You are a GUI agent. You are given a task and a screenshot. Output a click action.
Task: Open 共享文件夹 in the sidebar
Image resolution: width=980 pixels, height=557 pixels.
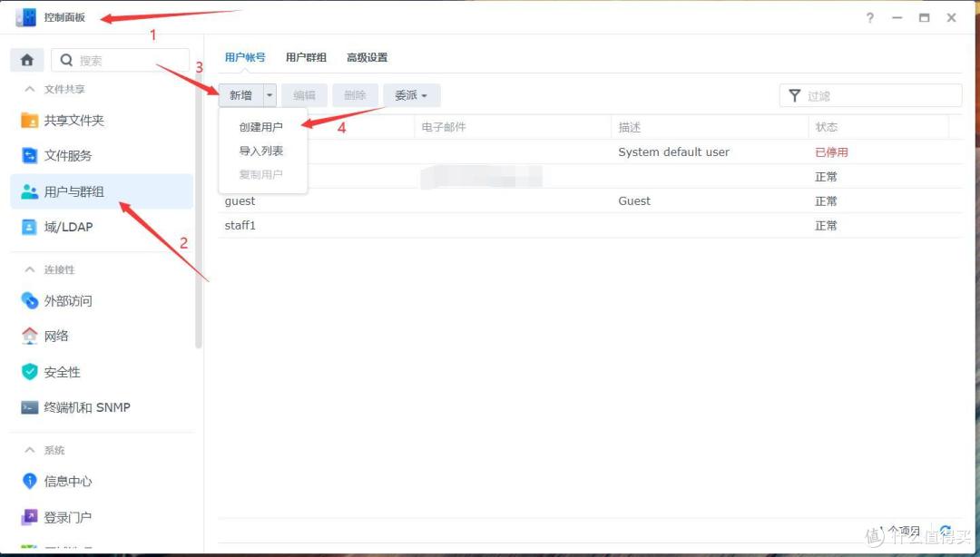coord(102,120)
